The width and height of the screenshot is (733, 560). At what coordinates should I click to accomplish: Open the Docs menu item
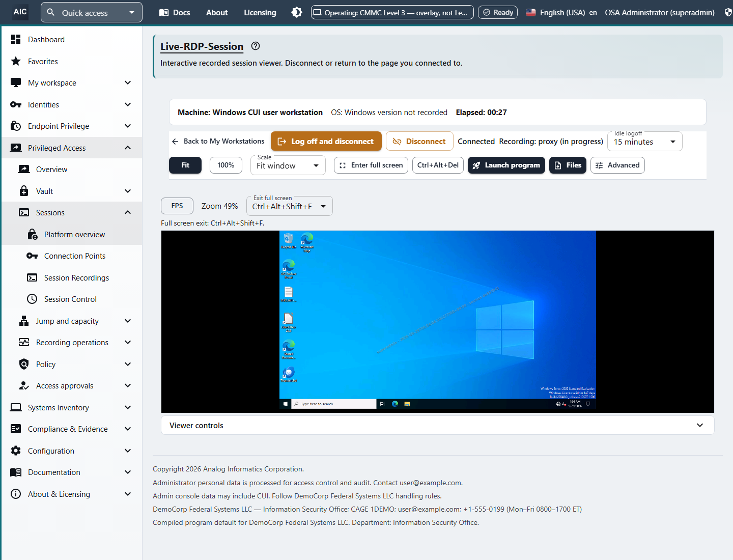click(175, 12)
